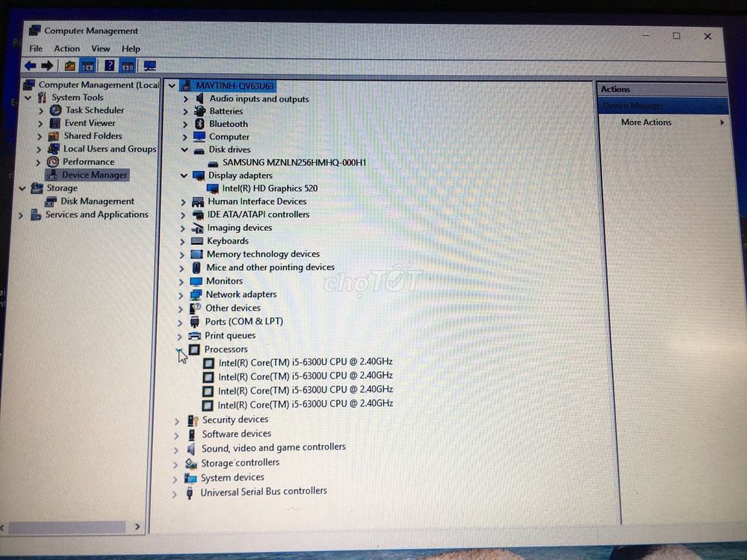Click the Event Viewer icon in the tree
Screen dimensions: 747x560
tap(55, 123)
